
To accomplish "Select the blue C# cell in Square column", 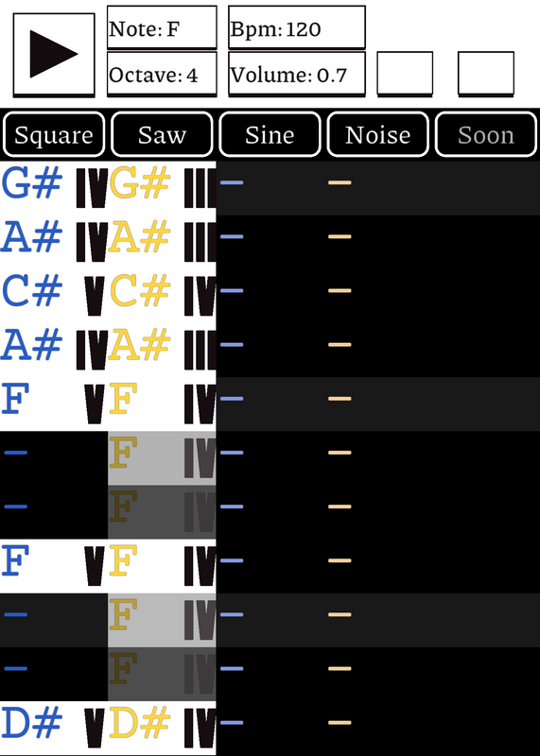I will pos(54,296).
